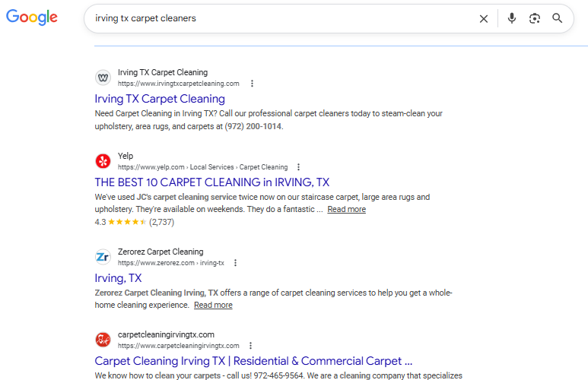This screenshot has height=380, width=588.
Task: Click the Google logo
Action: [x=32, y=17]
